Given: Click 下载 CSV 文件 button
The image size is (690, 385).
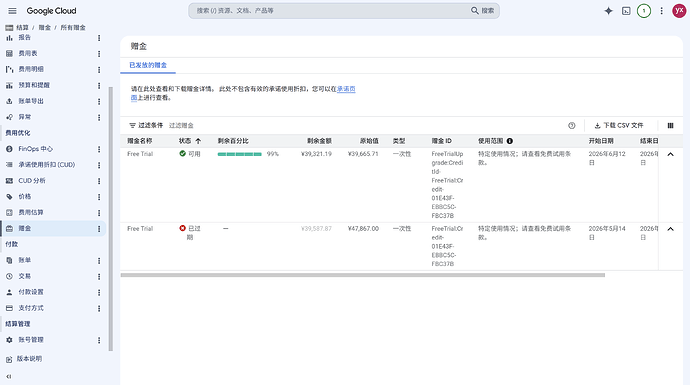Looking at the screenshot, I should pos(619,125).
